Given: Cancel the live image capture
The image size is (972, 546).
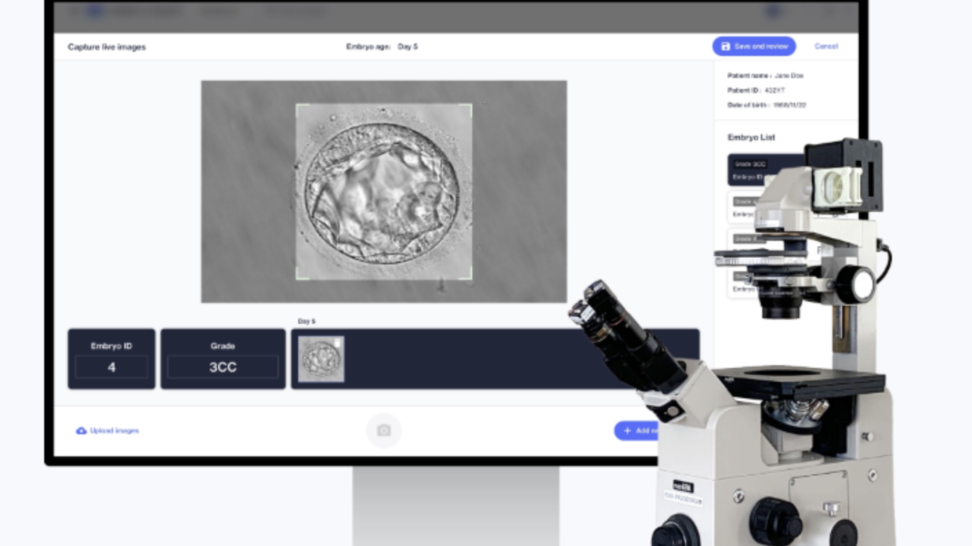Looking at the screenshot, I should [826, 46].
